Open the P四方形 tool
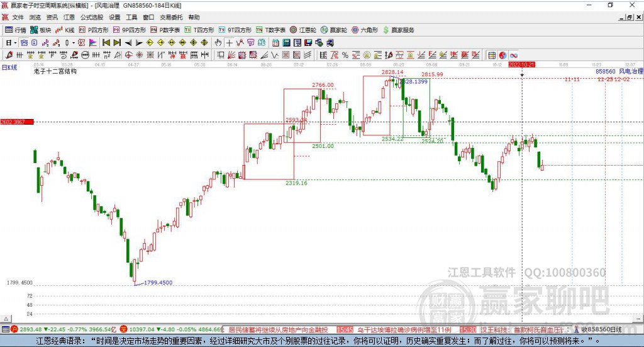This screenshot has height=347, width=644. point(94,30)
